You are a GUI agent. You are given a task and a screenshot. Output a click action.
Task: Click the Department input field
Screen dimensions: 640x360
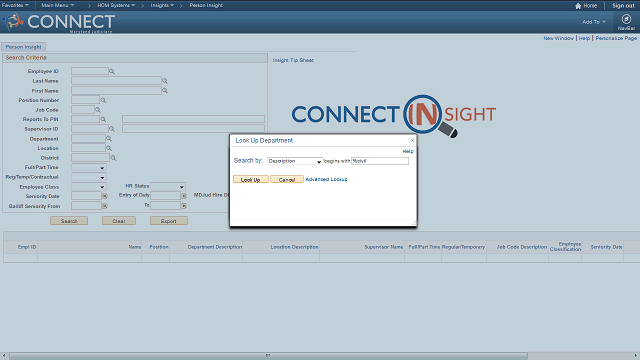click(88, 139)
